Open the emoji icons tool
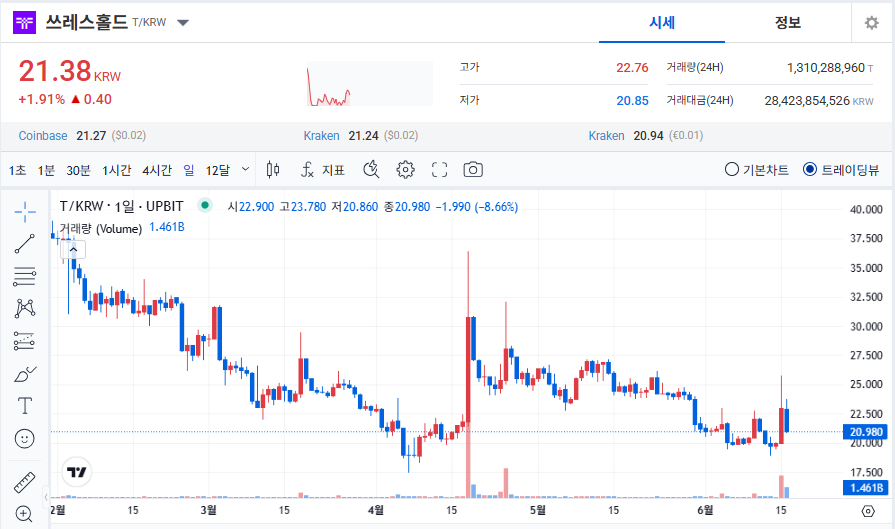Image resolution: width=895 pixels, height=529 pixels. [25, 438]
